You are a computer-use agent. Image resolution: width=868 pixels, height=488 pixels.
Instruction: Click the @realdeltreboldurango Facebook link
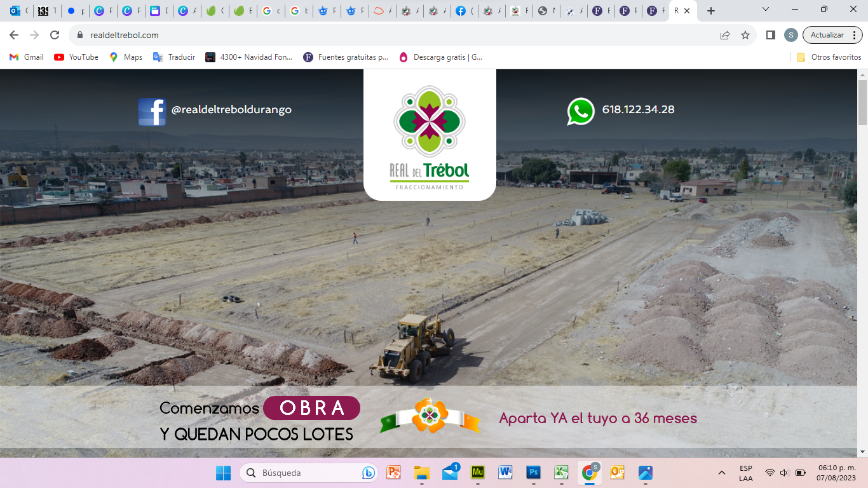[x=231, y=109]
